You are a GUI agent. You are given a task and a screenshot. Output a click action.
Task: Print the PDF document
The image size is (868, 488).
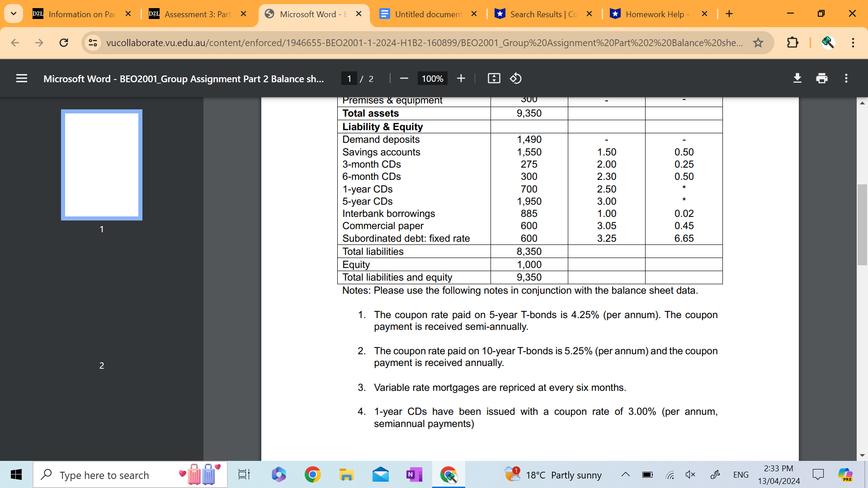(x=821, y=79)
